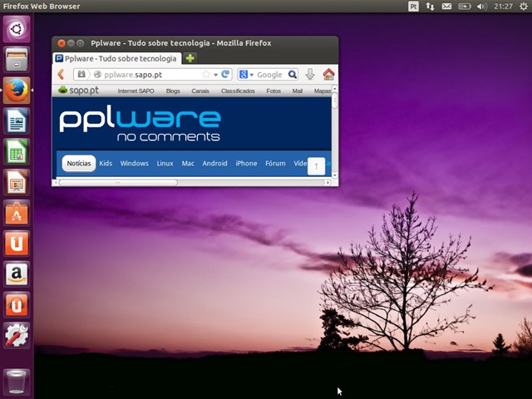Open the messaging mail indicator
The image size is (532, 399).
click(446, 6)
